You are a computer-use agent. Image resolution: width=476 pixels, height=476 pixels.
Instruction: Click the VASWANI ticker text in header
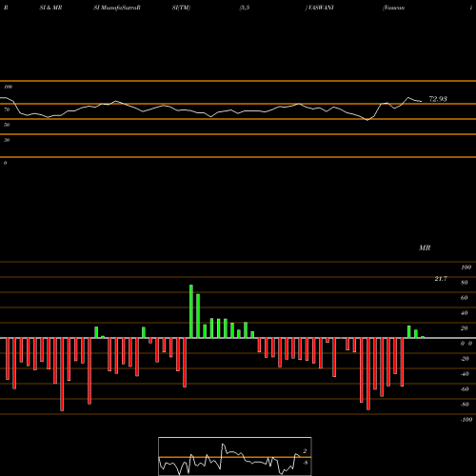(x=321, y=8)
